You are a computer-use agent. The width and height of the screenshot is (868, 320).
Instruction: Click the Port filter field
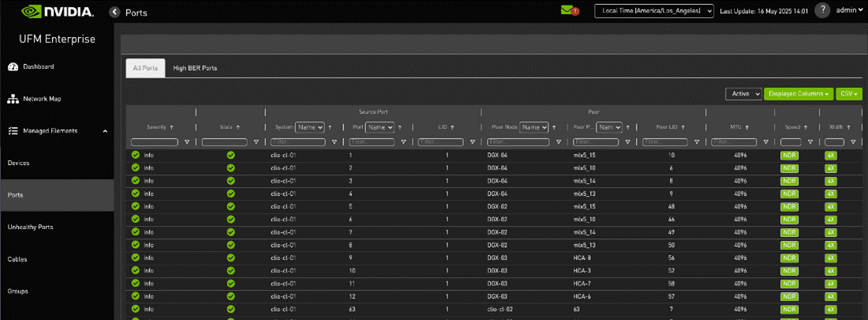click(x=372, y=142)
